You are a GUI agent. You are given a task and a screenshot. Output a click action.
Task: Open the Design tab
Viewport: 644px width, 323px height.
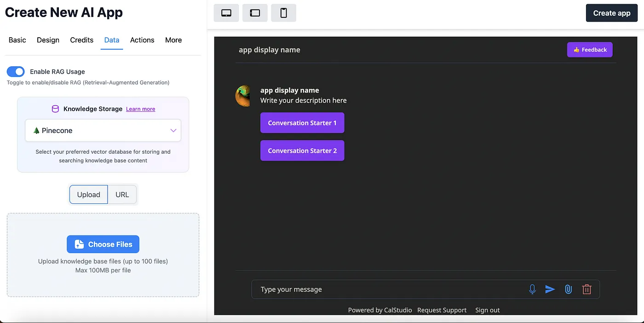(48, 40)
